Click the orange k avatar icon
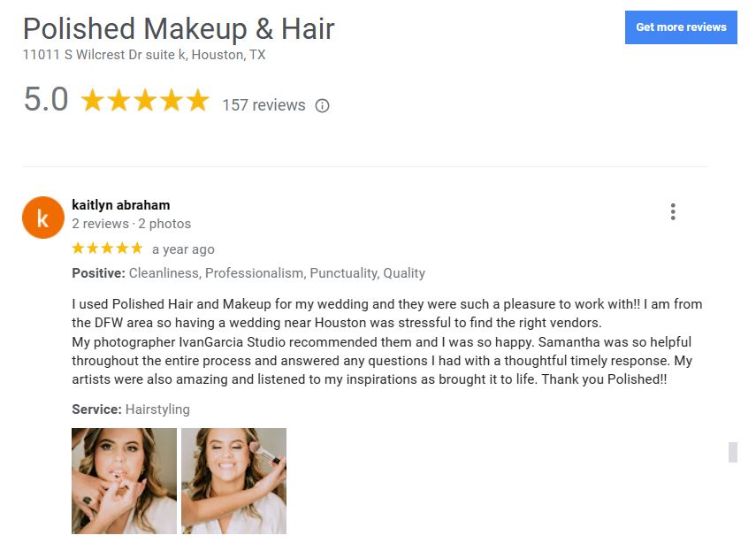This screenshot has height=543, width=756. pos(43,218)
